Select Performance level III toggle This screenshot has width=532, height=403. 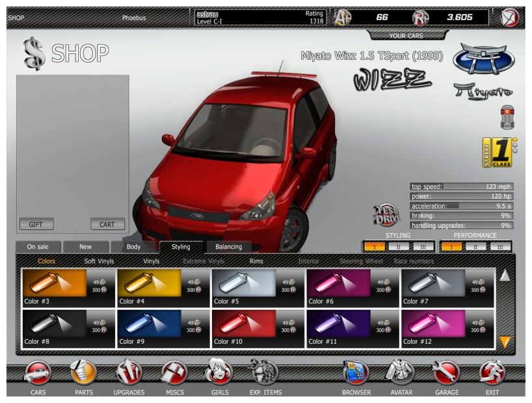click(499, 247)
